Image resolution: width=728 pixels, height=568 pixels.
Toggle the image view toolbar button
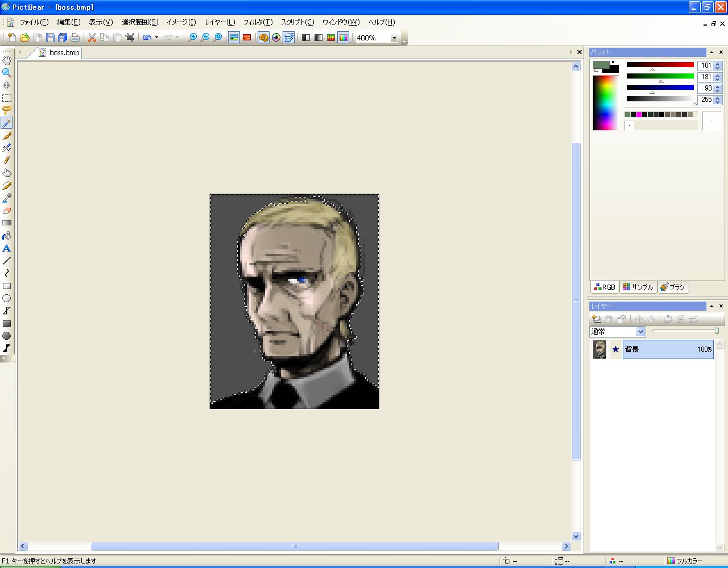[x=234, y=38]
